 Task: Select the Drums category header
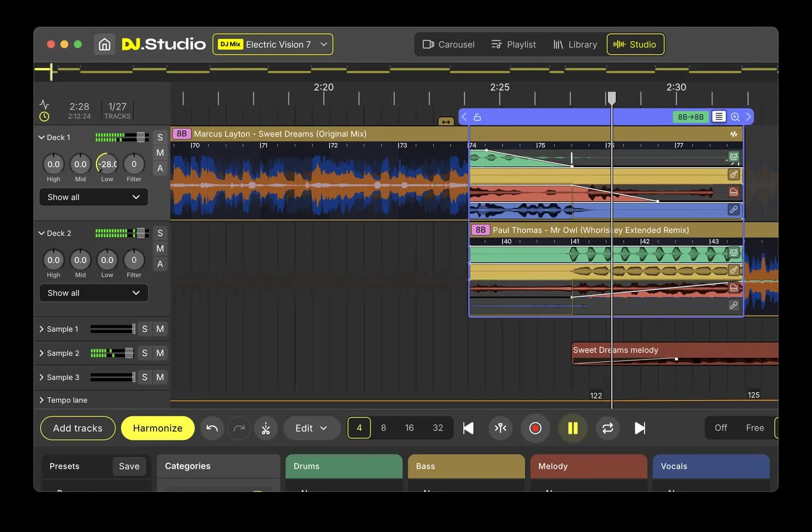344,467
